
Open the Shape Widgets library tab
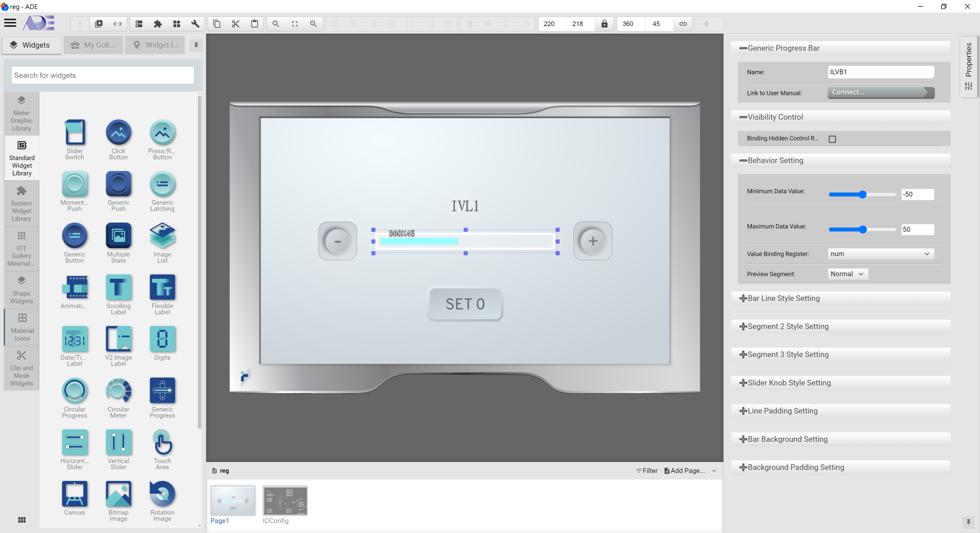pyautogui.click(x=21, y=290)
